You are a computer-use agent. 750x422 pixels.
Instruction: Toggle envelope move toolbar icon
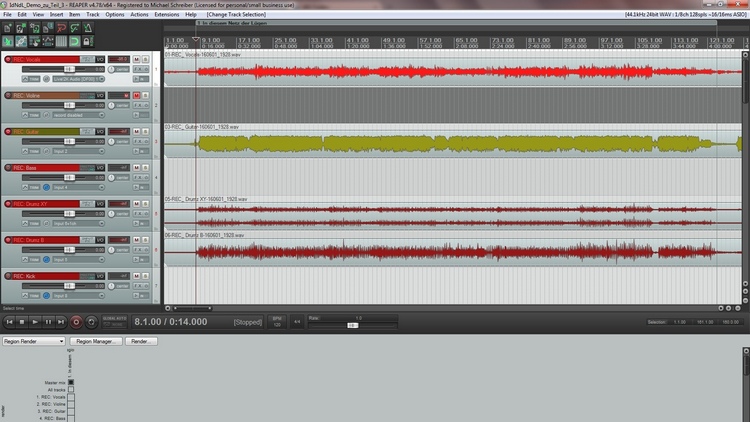pos(48,42)
